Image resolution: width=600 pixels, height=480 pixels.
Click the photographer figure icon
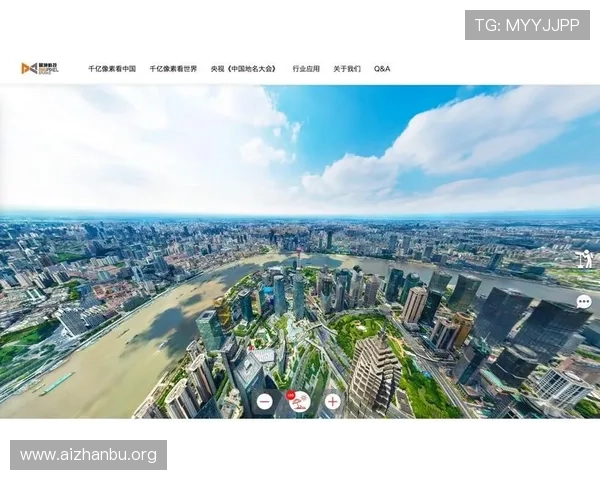(585, 259)
